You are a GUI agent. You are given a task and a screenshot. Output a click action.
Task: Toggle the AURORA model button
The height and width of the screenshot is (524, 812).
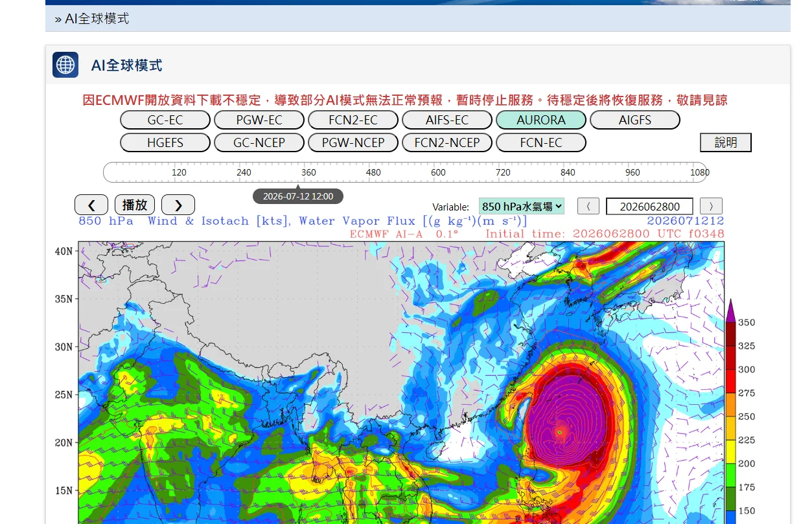541,120
